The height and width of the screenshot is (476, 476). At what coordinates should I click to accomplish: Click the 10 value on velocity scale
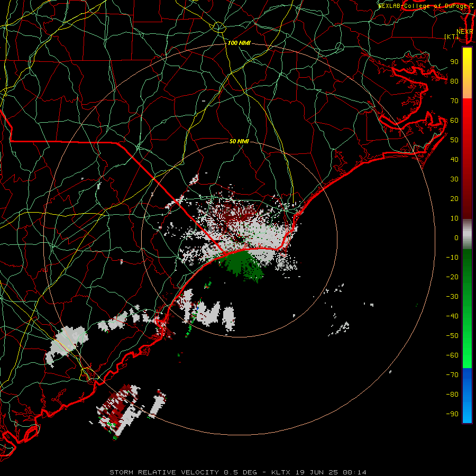[x=454, y=218]
